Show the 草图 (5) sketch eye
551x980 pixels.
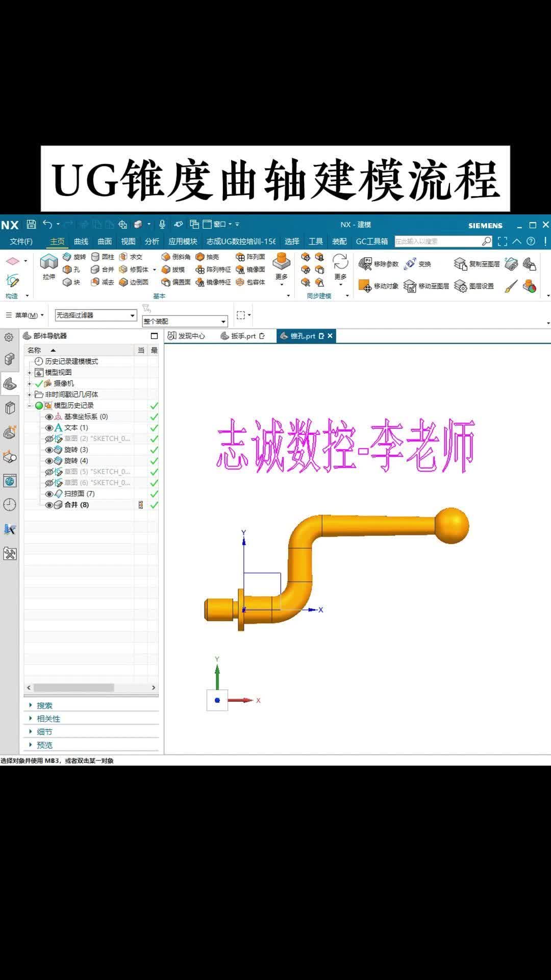coord(49,472)
